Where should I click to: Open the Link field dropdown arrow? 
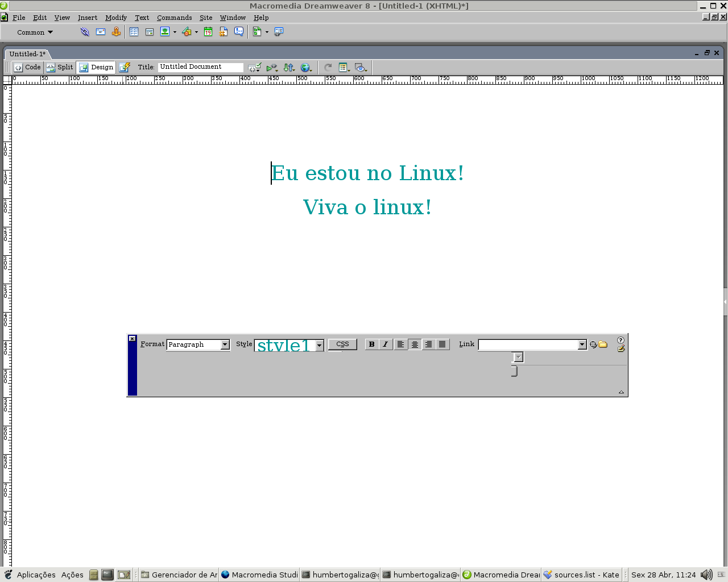pyautogui.click(x=582, y=344)
